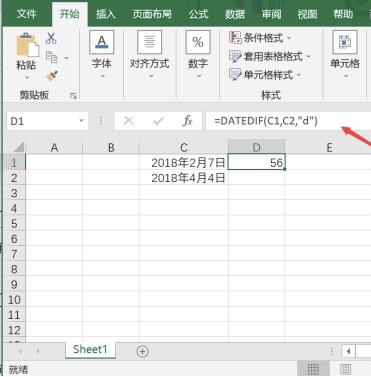Click the horizontal scrollbar left arrow
Viewport: 371px width, 377px height.
coord(348,351)
